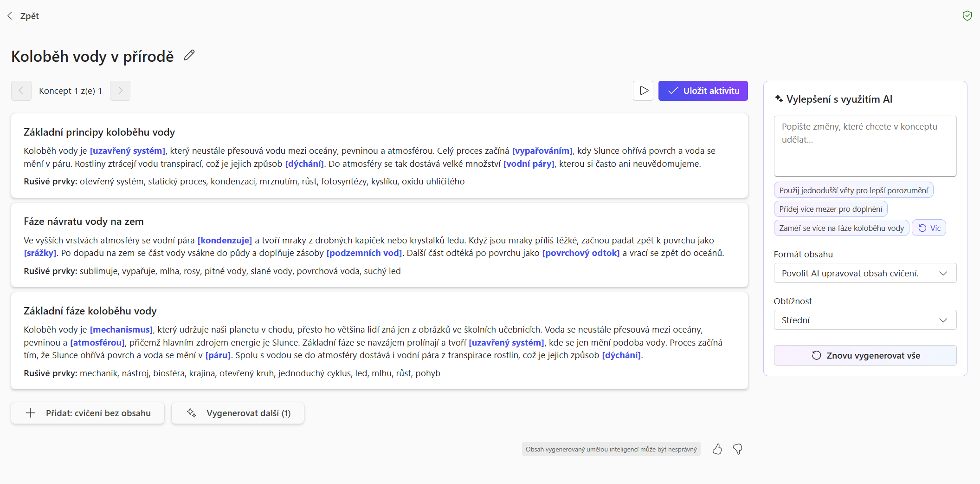The image size is (980, 484).
Task: Give thumbs up feedback
Action: (717, 449)
